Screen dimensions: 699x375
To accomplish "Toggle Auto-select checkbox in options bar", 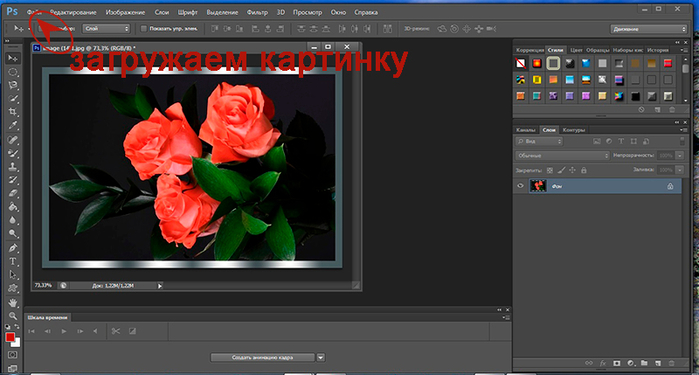I will [41, 29].
